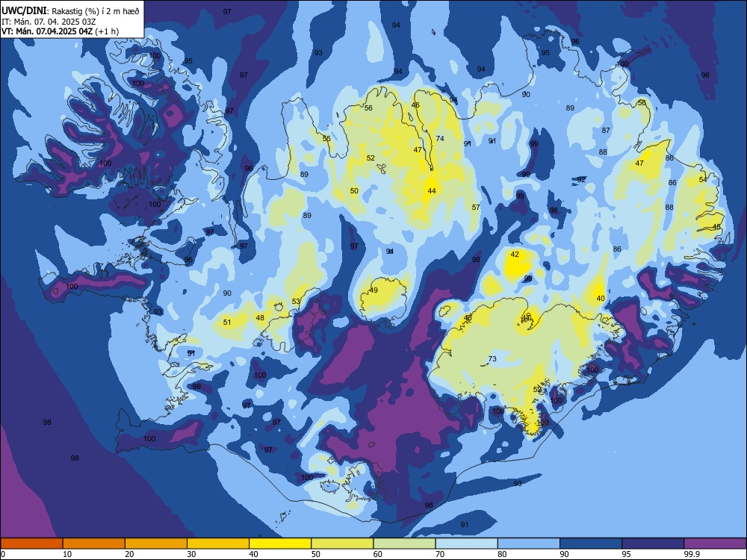Click the map humidity value '44'
Viewport: 747px width, 560px height.
pyautogui.click(x=432, y=191)
